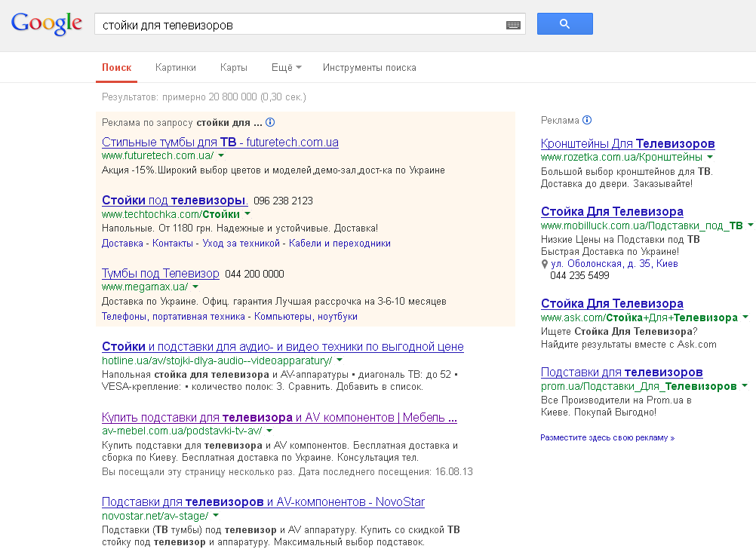
Task: Click 'Телефоны, портативная техника' sitelink
Action: 174,317
